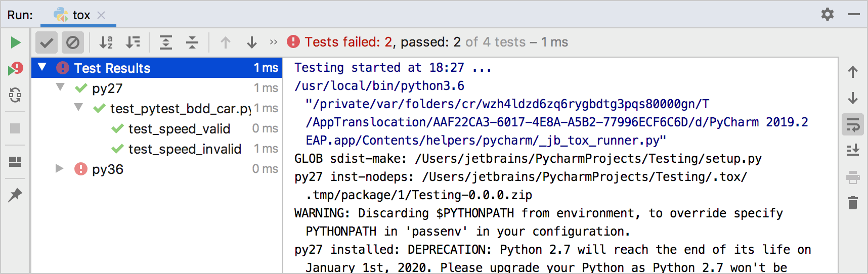Expand all test results
The image size is (868, 274).
166,42
